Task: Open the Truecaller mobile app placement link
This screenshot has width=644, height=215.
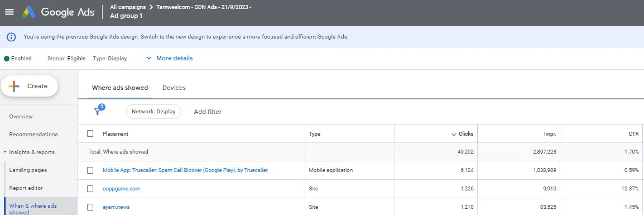Action: [185, 170]
